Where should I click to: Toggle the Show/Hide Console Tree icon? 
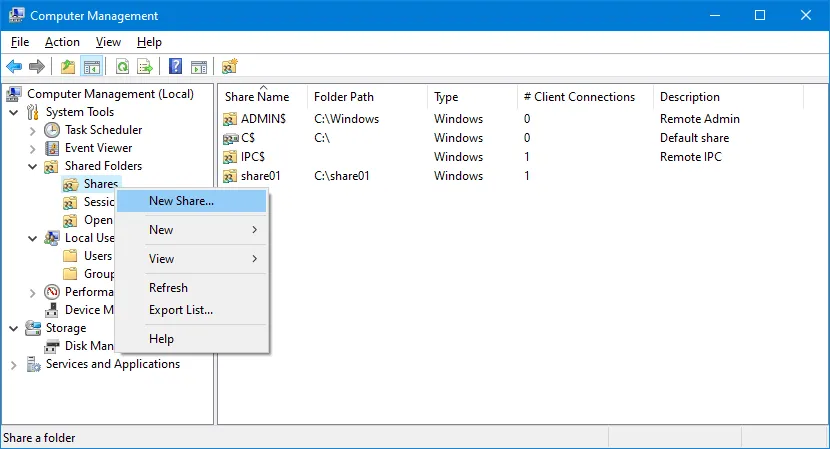point(91,67)
